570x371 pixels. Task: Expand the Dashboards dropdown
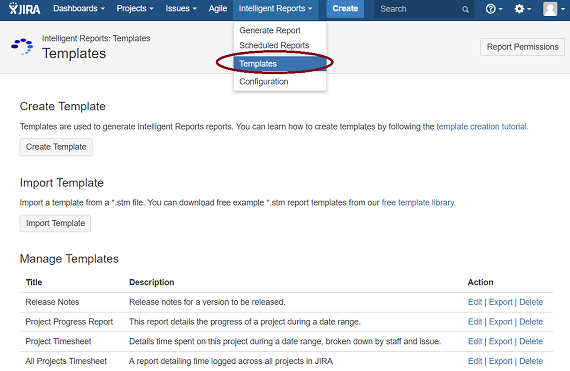[79, 8]
